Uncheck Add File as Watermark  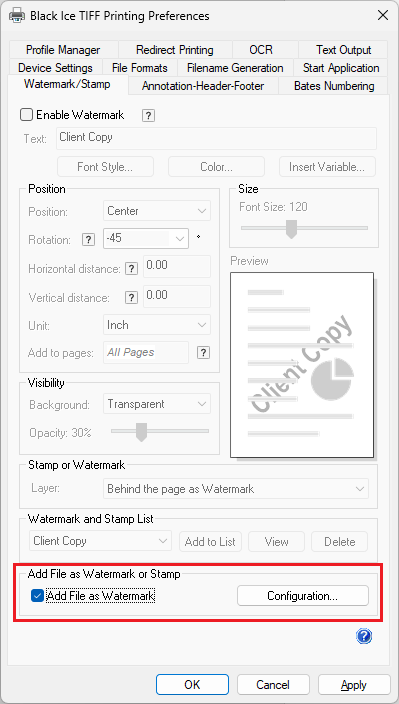[37, 596]
